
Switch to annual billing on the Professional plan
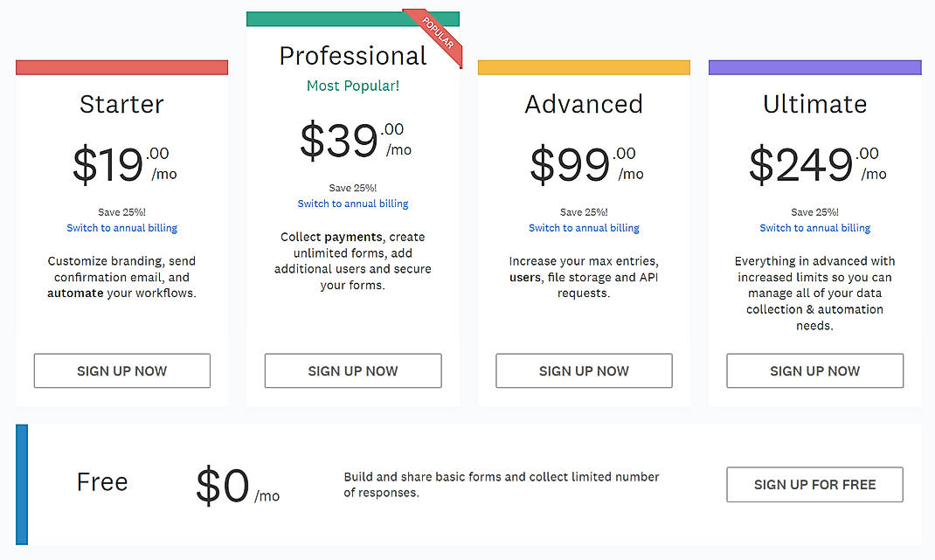coord(352,204)
